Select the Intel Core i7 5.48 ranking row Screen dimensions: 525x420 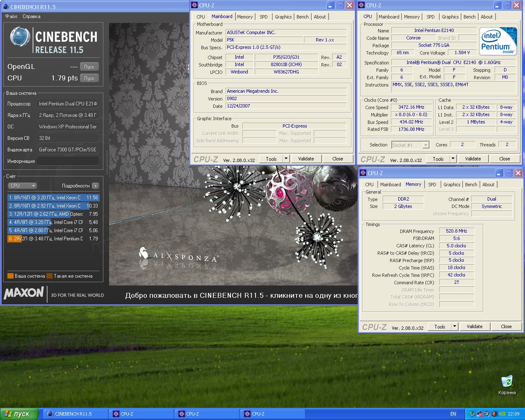53,222
